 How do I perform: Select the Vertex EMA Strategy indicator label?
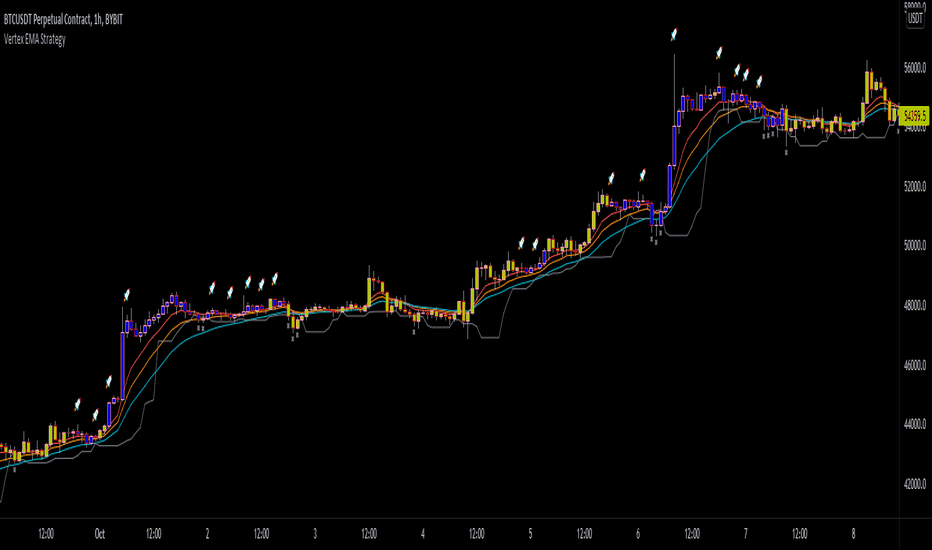34,39
